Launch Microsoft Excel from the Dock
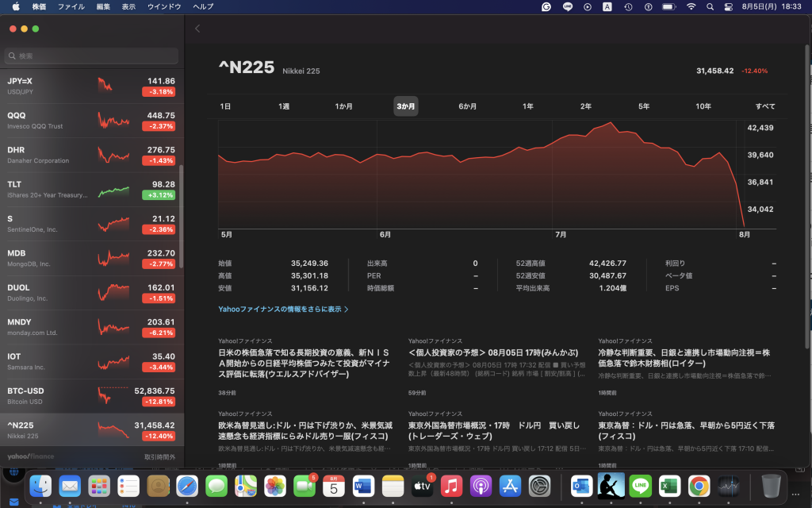Image resolution: width=812 pixels, height=508 pixels. click(x=669, y=485)
